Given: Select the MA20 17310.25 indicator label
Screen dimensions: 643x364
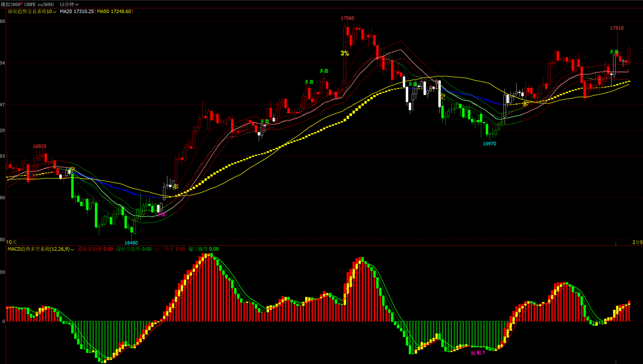Looking at the screenshot, I should tap(77, 12).
